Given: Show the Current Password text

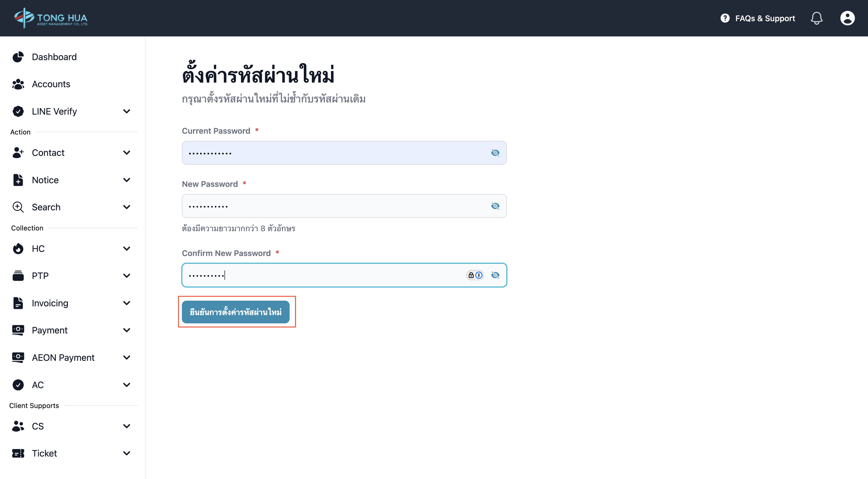Looking at the screenshot, I should (x=495, y=153).
